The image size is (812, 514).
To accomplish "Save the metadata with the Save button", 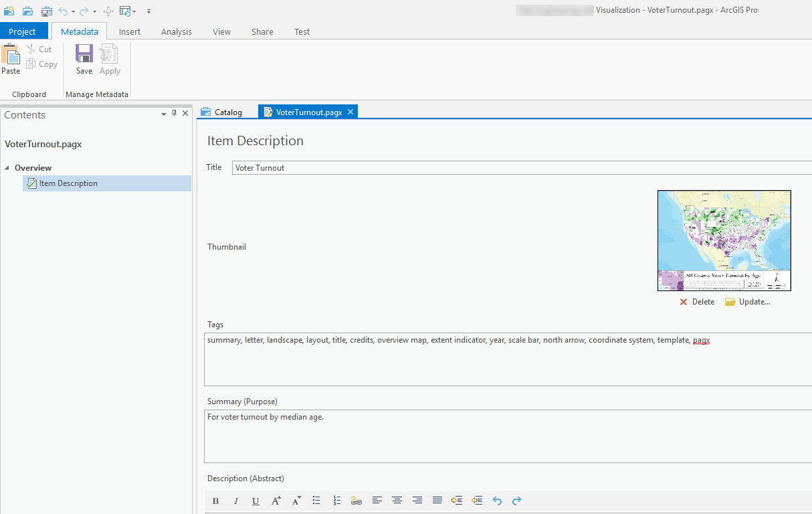I will [x=84, y=60].
